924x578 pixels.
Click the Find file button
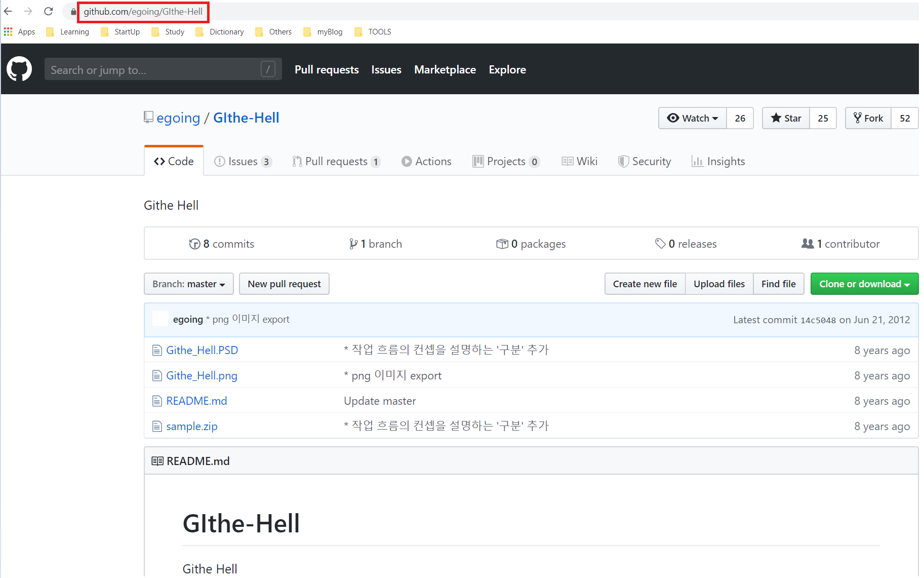click(779, 284)
